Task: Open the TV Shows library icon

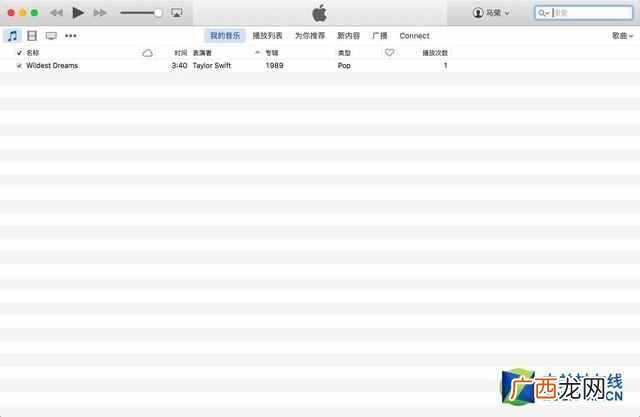Action: (51, 36)
